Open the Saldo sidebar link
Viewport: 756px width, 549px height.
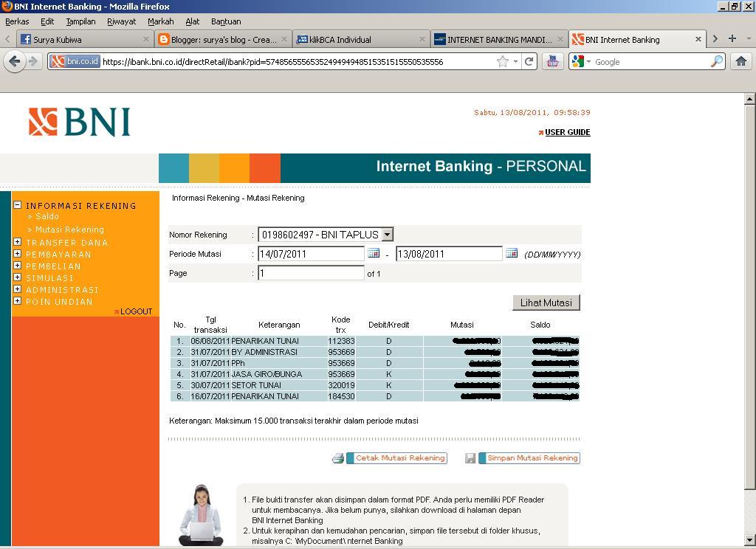47,216
